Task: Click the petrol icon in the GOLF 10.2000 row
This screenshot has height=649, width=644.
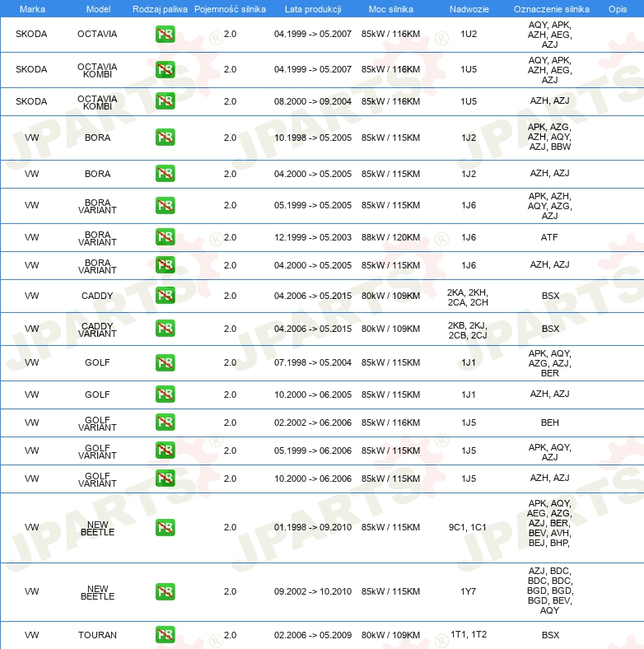Action: tap(166, 395)
